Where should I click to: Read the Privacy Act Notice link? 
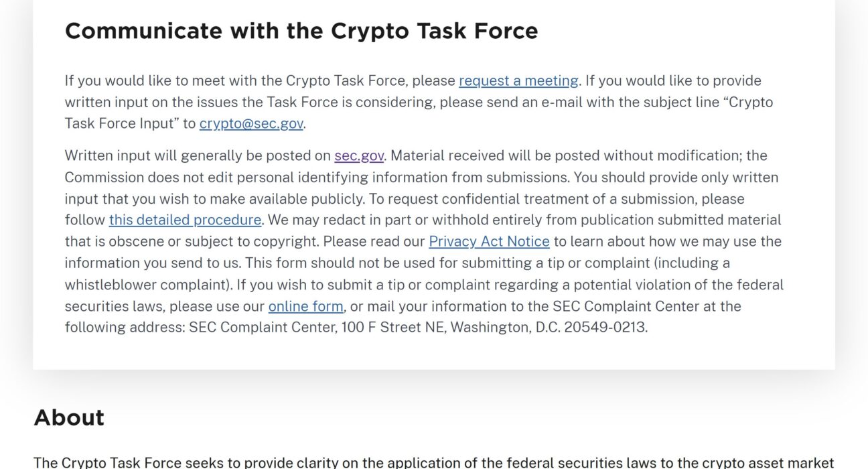[x=489, y=241]
